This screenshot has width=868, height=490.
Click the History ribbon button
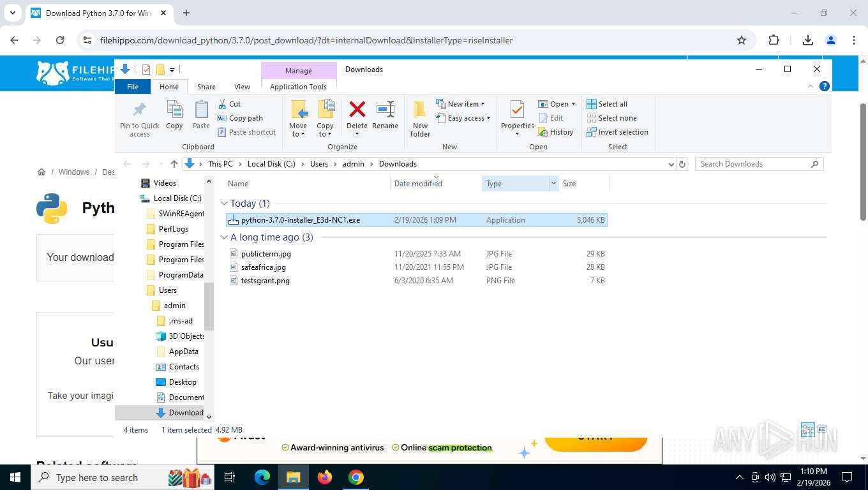click(x=556, y=132)
